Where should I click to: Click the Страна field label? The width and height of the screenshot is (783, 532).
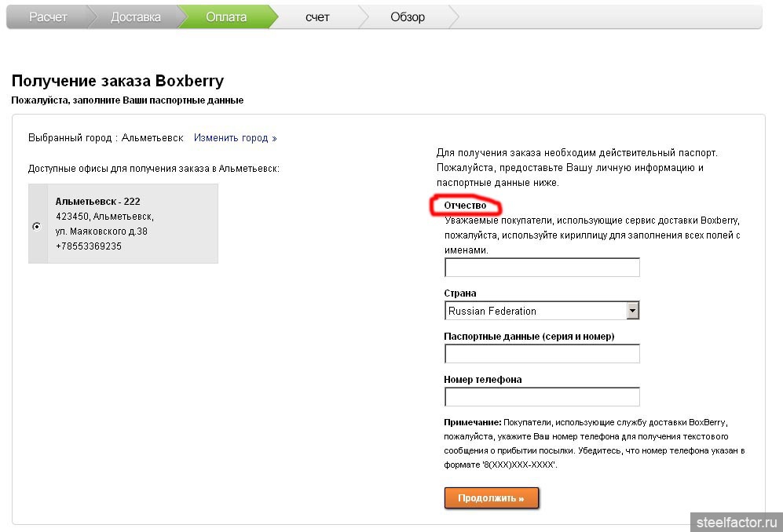[460, 293]
